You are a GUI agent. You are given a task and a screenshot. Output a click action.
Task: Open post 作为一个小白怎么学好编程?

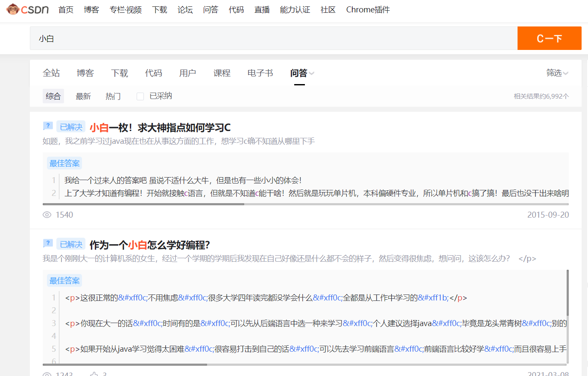click(x=150, y=245)
